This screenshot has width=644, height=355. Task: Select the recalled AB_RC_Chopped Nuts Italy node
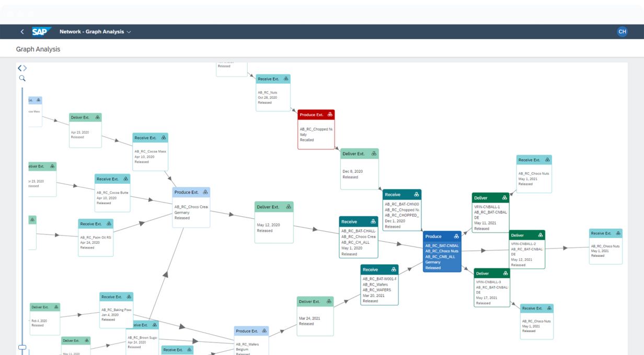click(316, 134)
